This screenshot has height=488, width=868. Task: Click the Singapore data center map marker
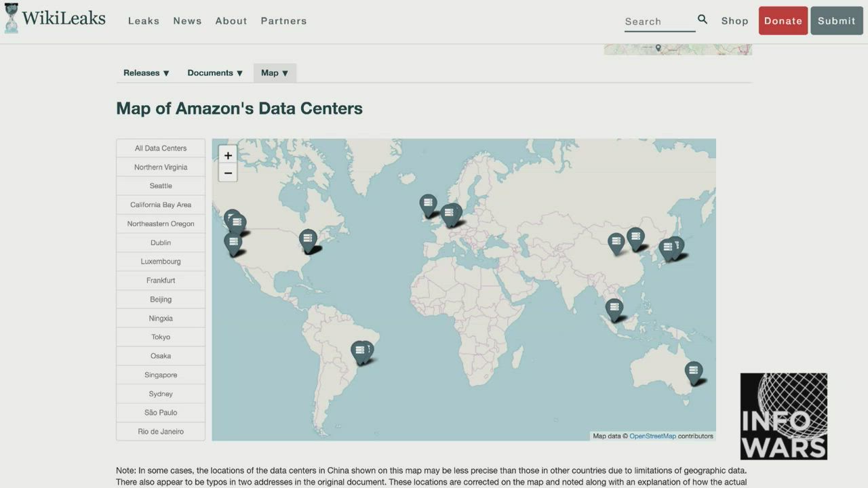pyautogui.click(x=614, y=308)
